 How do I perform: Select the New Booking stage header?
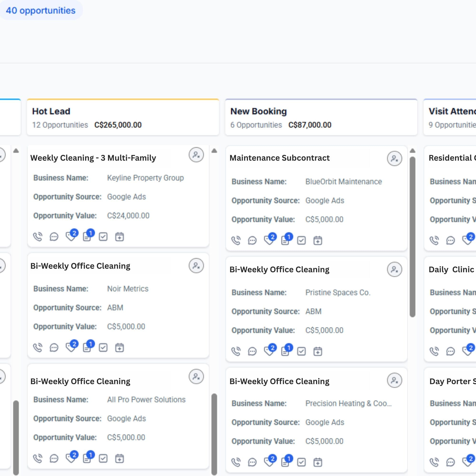(x=321, y=117)
